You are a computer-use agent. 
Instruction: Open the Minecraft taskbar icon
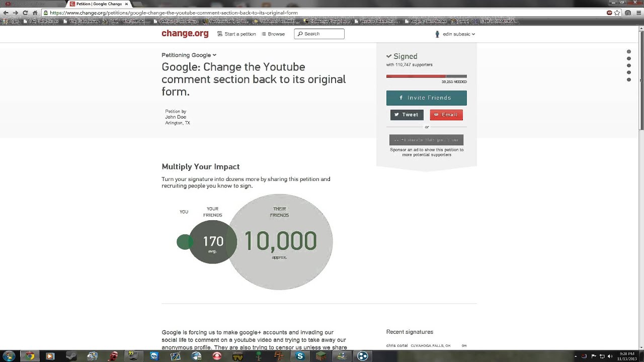tap(320, 356)
